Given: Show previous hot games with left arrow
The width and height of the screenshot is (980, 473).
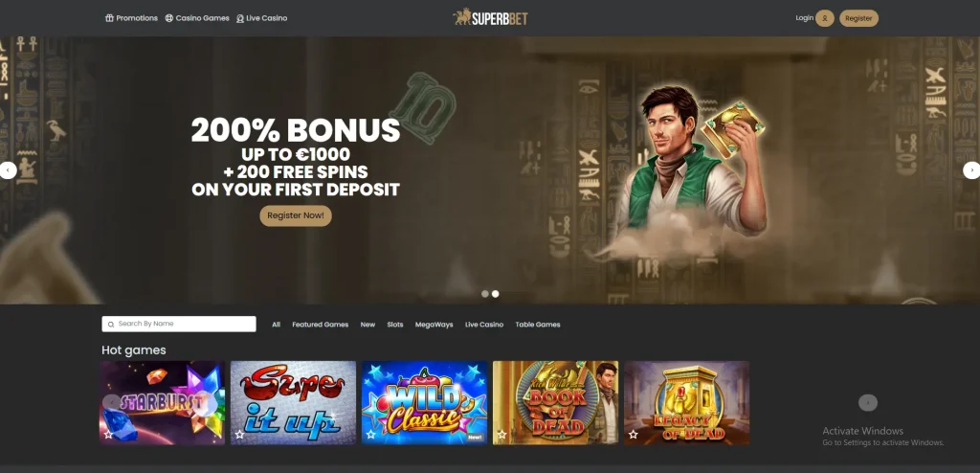Looking at the screenshot, I should [111, 402].
